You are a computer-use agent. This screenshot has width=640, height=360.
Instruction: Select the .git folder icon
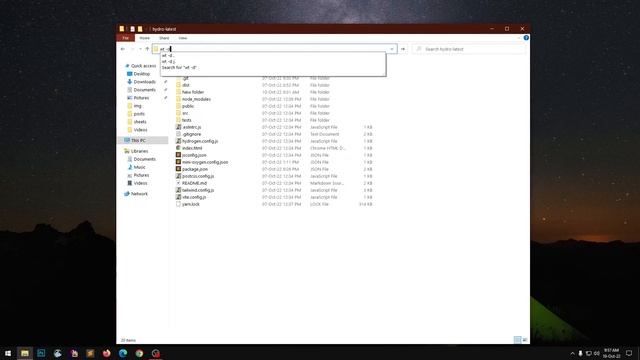[x=178, y=78]
